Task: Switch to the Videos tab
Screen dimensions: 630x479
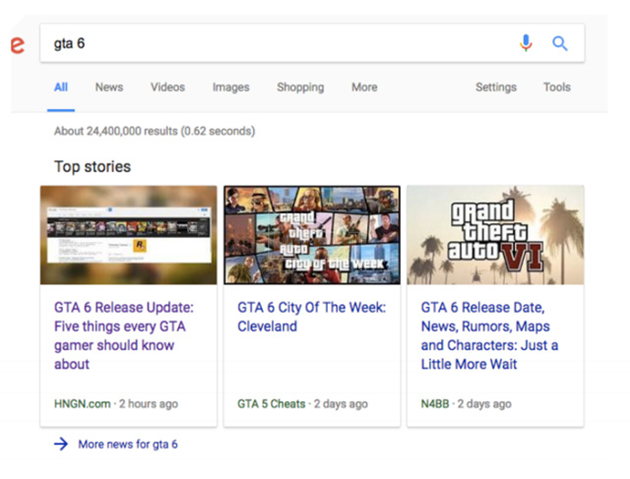Action: click(168, 87)
